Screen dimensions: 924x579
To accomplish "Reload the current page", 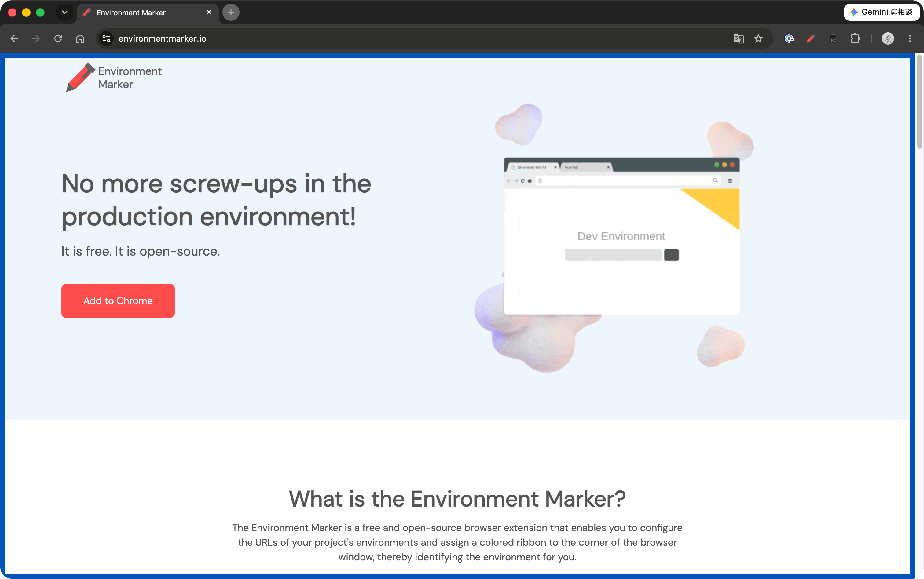I will (x=58, y=39).
